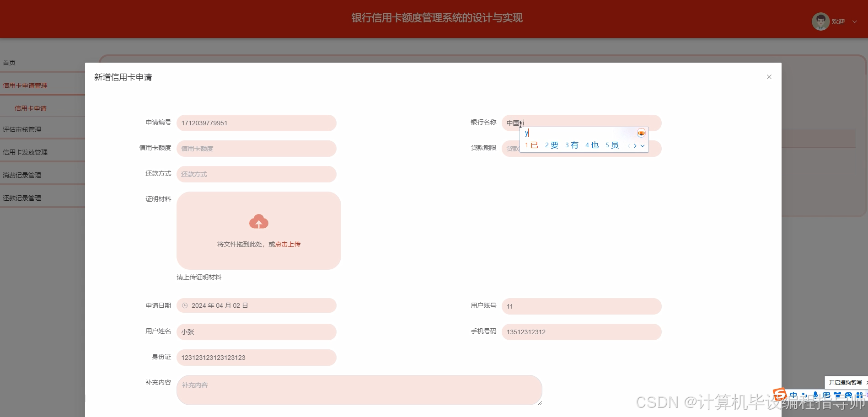Image resolution: width=868 pixels, height=417 pixels.
Task: Select 信用卡申请 submenu item
Action: pyautogui.click(x=43, y=108)
